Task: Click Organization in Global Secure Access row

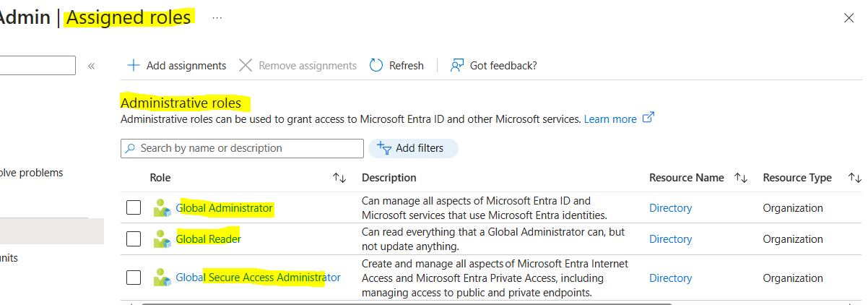Action: 793,278
